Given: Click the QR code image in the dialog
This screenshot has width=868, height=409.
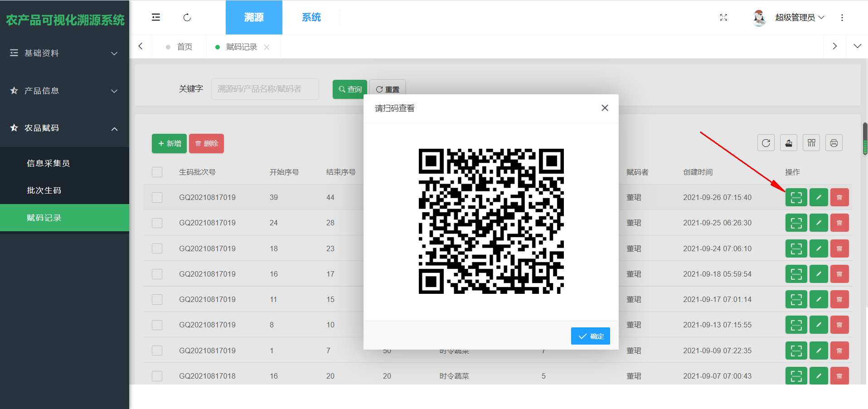Looking at the screenshot, I should tap(491, 221).
